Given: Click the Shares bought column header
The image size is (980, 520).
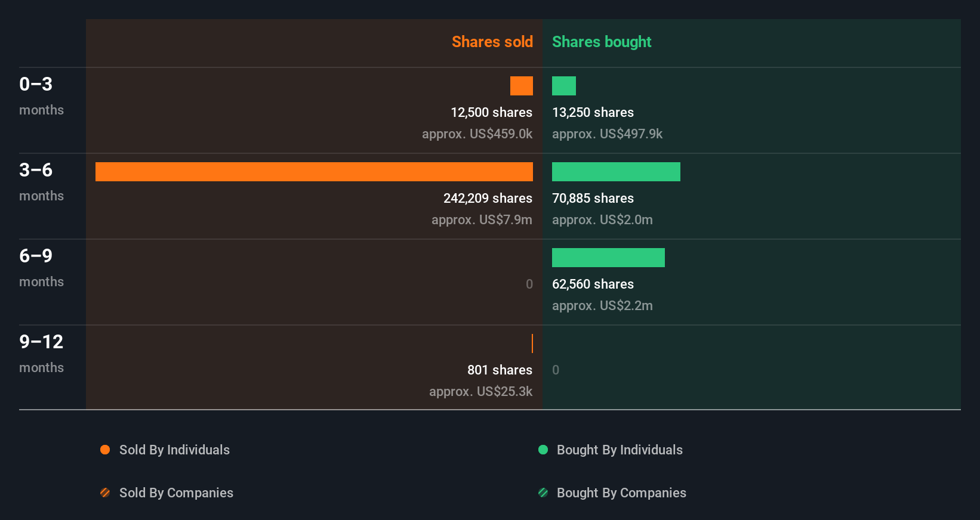Looking at the screenshot, I should 602,42.
